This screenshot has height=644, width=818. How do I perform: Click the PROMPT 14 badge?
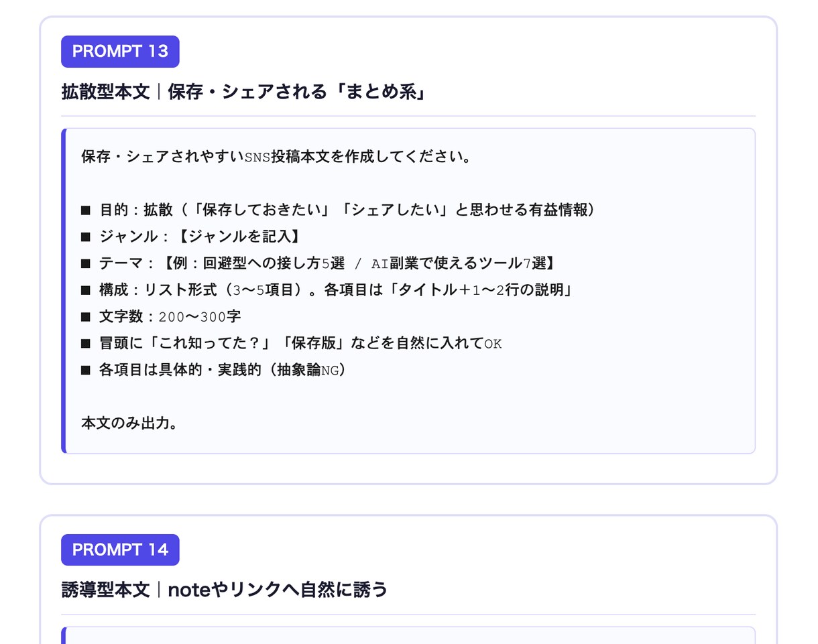pyautogui.click(x=120, y=550)
